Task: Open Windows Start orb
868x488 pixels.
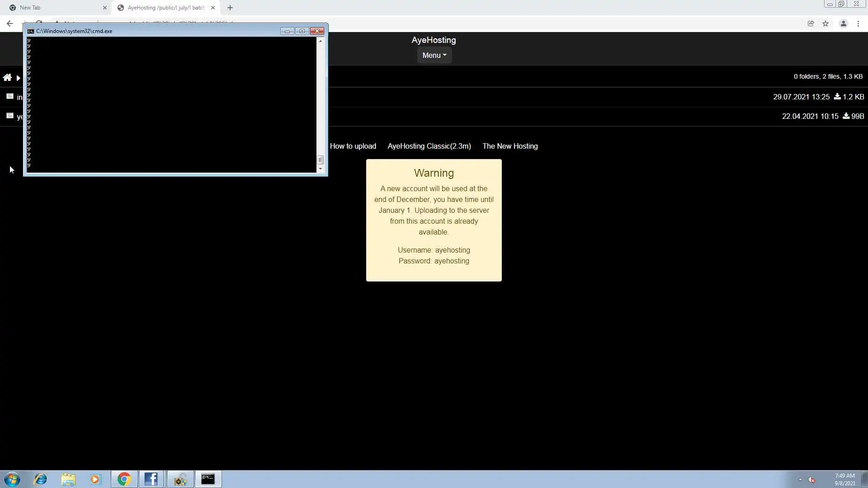Action: [x=12, y=479]
